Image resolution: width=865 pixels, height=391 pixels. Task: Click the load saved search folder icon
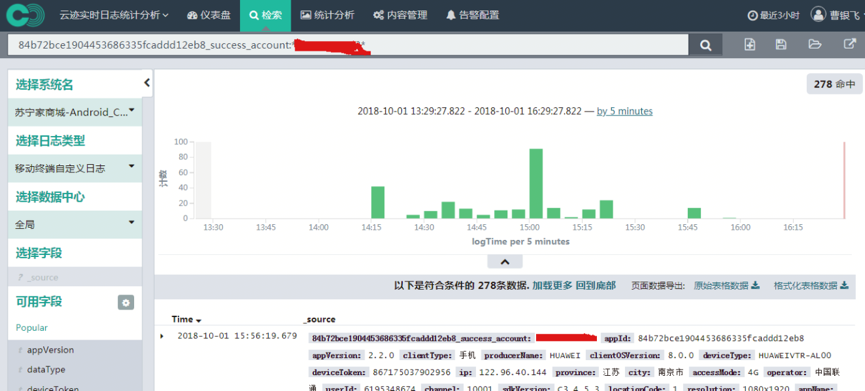point(815,45)
